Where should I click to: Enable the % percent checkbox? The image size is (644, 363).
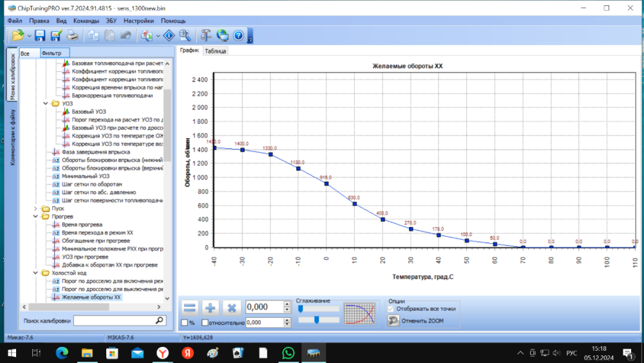point(185,322)
